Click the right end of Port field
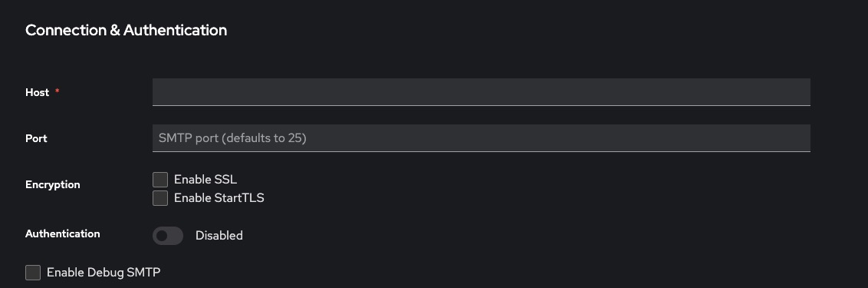 [x=797, y=138]
